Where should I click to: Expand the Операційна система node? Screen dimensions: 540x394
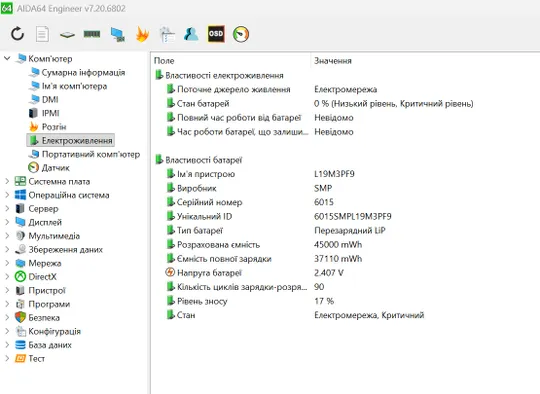pos(7,195)
